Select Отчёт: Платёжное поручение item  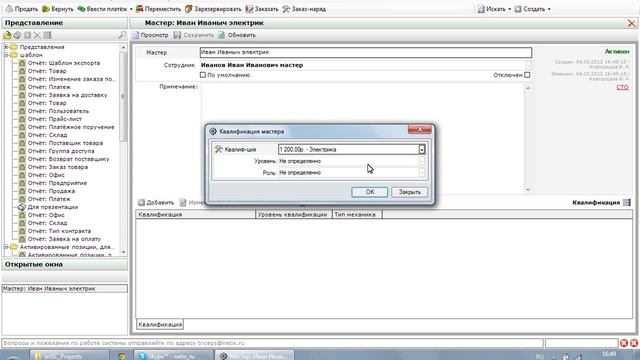[x=71, y=127]
